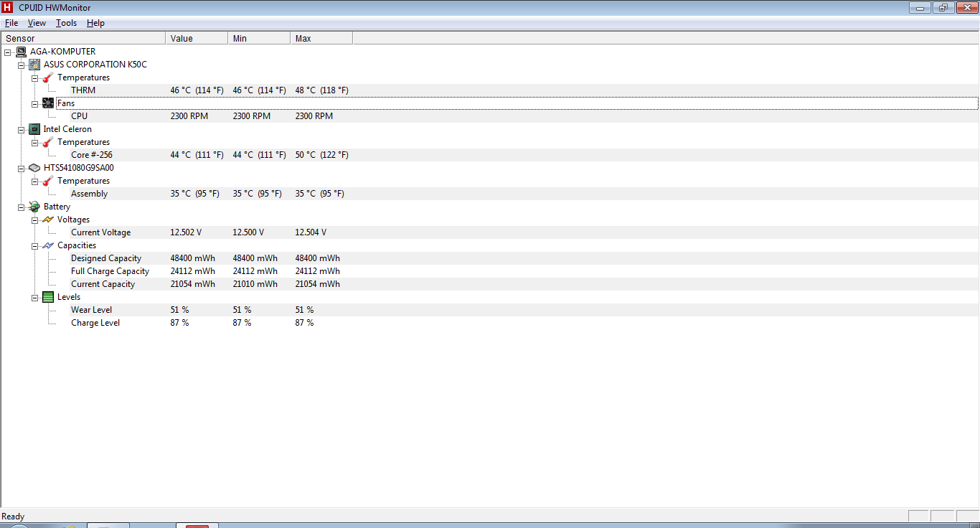Collapse the AGA-KOMPUTER root node
Image resolution: width=980 pixels, height=528 pixels.
pos(7,52)
